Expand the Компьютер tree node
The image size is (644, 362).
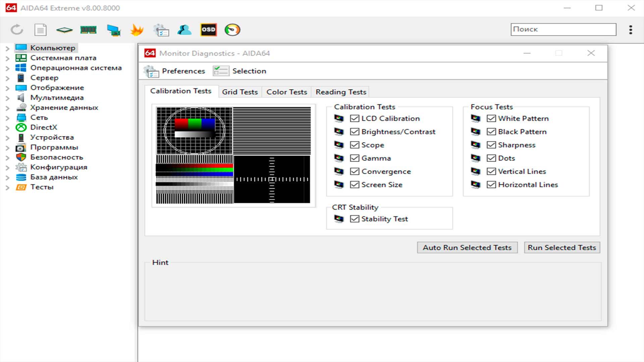[x=7, y=48]
